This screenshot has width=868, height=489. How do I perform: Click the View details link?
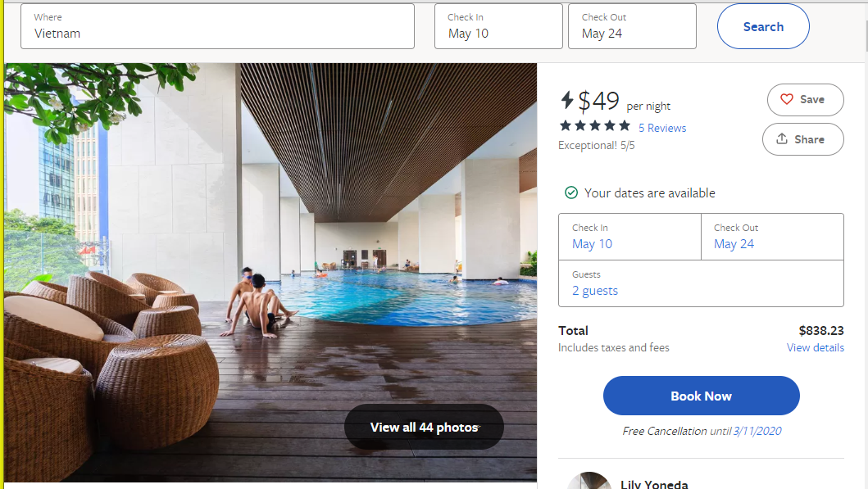tap(815, 347)
